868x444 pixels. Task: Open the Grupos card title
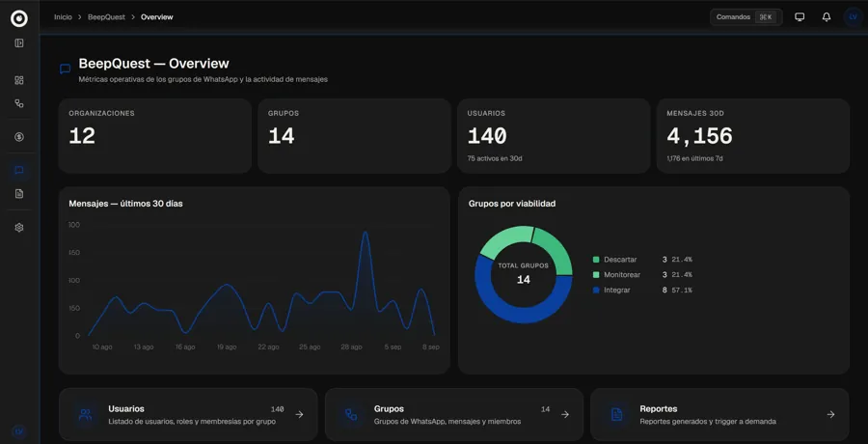pos(389,408)
